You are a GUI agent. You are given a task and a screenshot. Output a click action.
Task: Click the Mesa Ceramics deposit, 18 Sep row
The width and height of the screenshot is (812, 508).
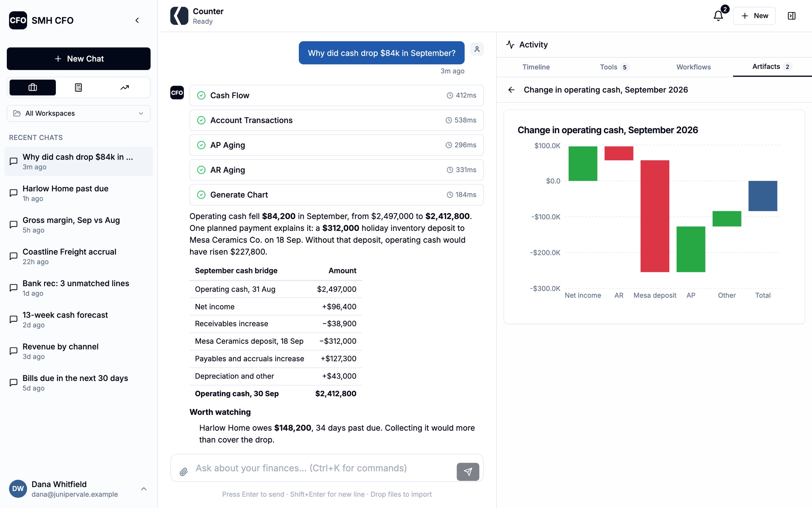click(275, 341)
